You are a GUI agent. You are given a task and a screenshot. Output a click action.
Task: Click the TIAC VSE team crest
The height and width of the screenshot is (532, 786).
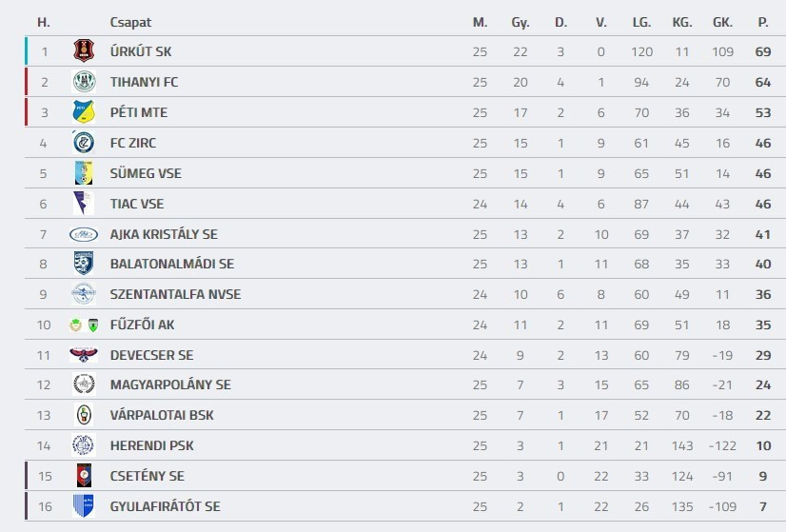pyautogui.click(x=84, y=203)
